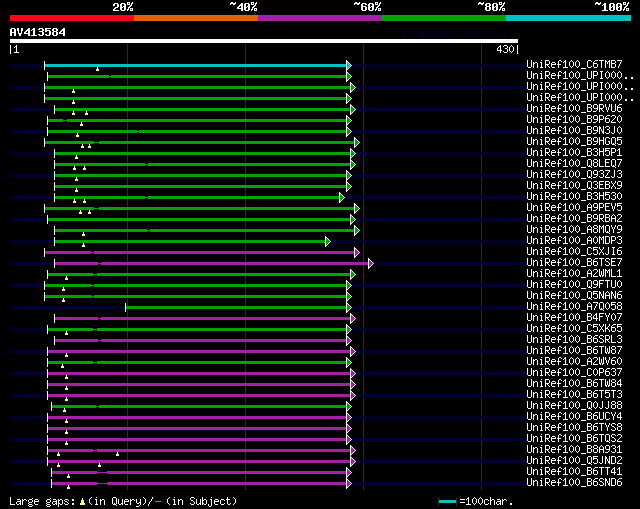Screen dimensions: 640x509
Task: Pick the UniRef100_B6TW84 sequence name
Action: click(574, 384)
